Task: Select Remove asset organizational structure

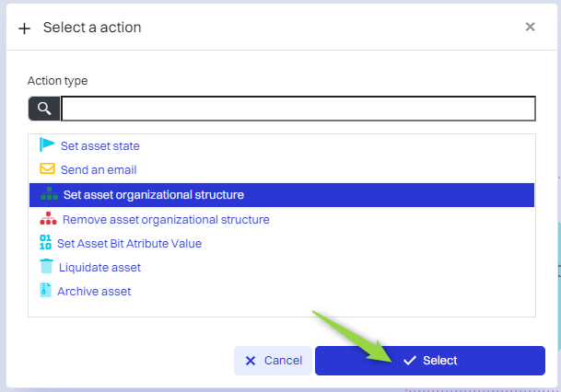Action: coord(166,220)
